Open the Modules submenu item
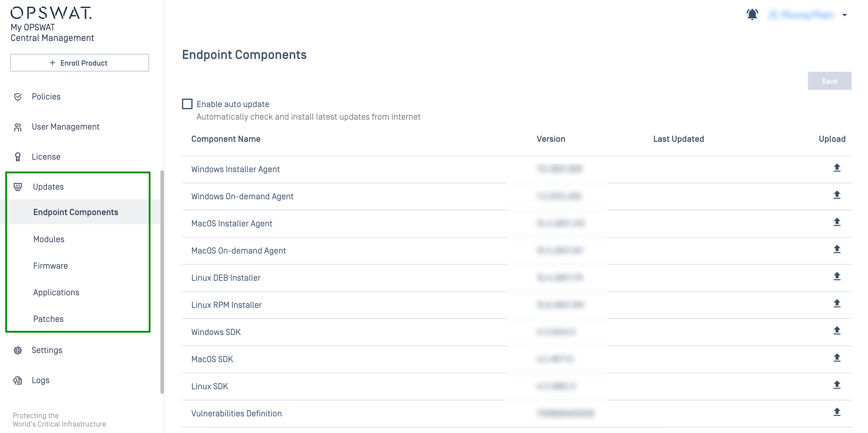The image size is (868, 433). point(49,239)
